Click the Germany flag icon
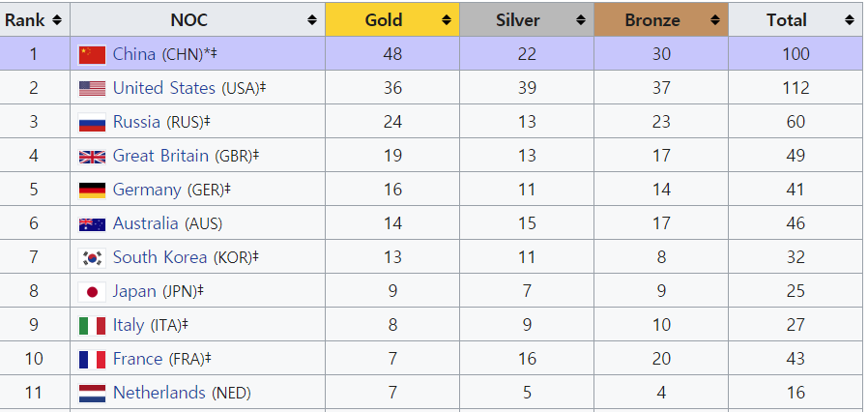Viewport: 868px width, 412px height. (x=92, y=190)
